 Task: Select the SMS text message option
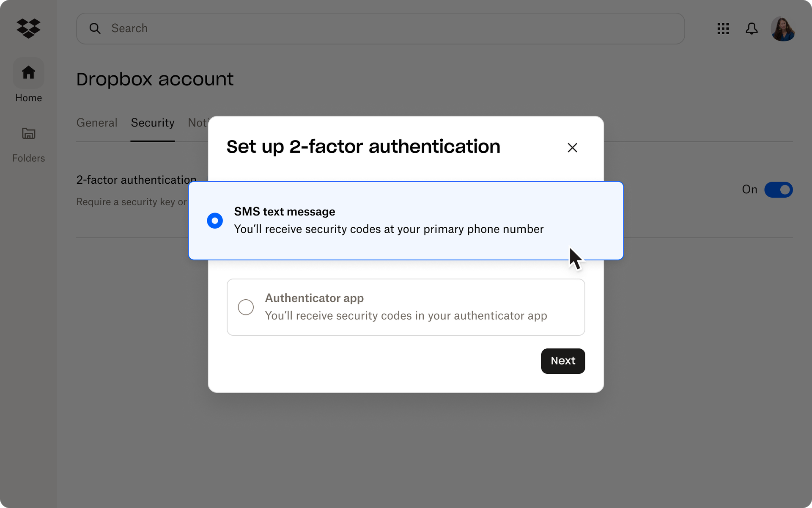click(214, 221)
